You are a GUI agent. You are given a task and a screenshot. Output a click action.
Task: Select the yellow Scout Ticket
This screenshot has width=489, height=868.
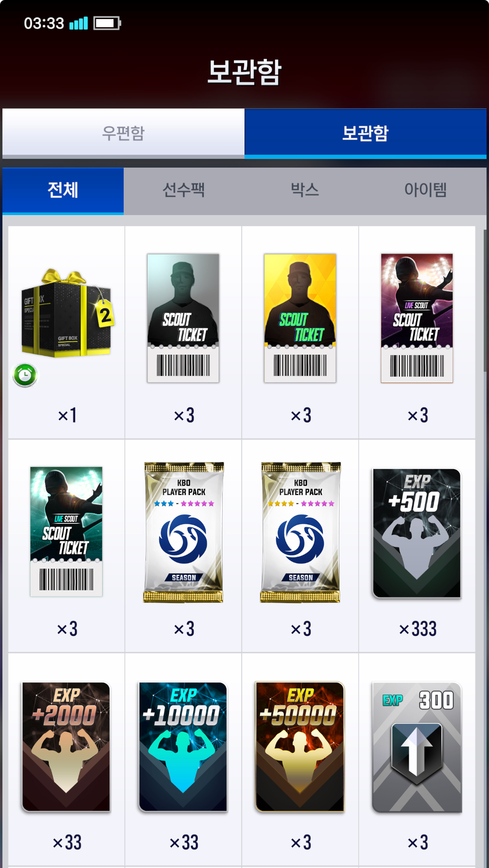pyautogui.click(x=300, y=318)
